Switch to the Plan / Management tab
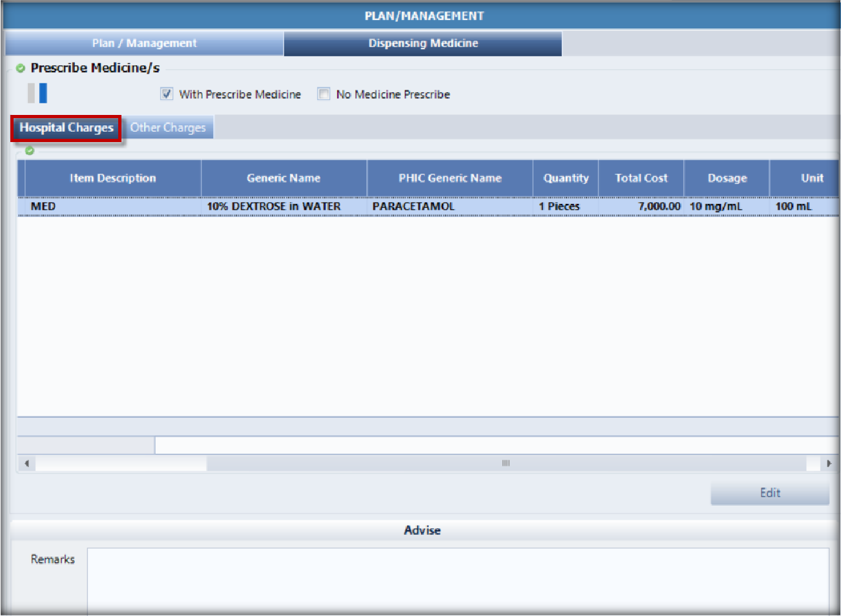Viewport: 841px width, 616px height. point(144,43)
